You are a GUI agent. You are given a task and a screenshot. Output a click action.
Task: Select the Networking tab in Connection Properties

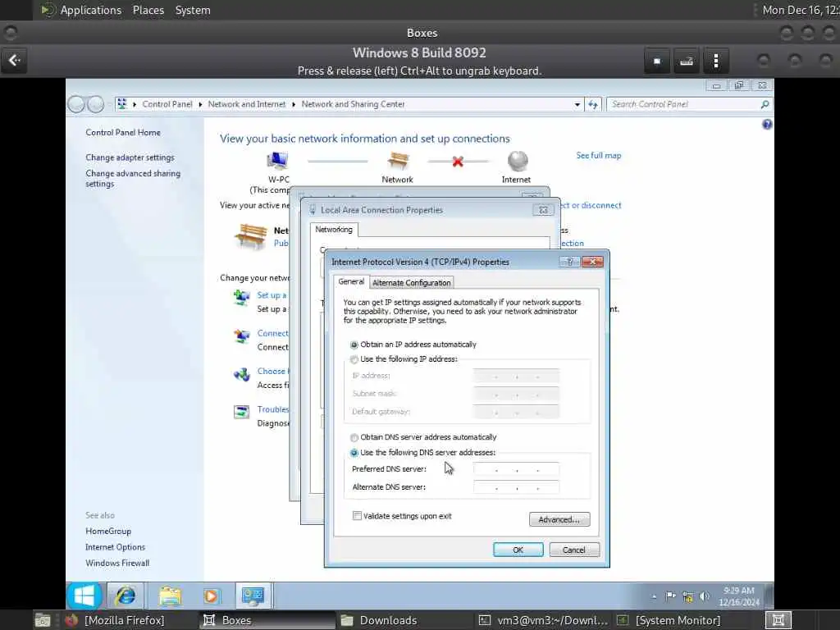click(x=334, y=230)
